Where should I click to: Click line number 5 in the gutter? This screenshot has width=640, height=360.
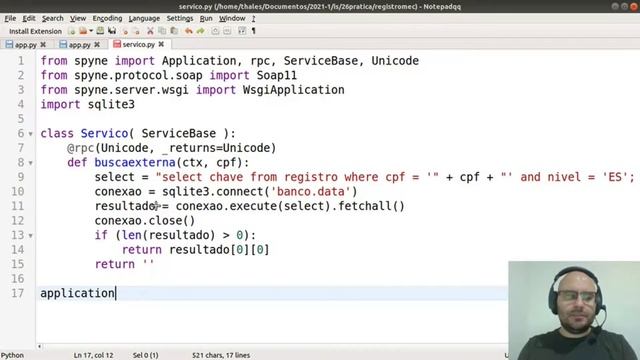[20, 119]
